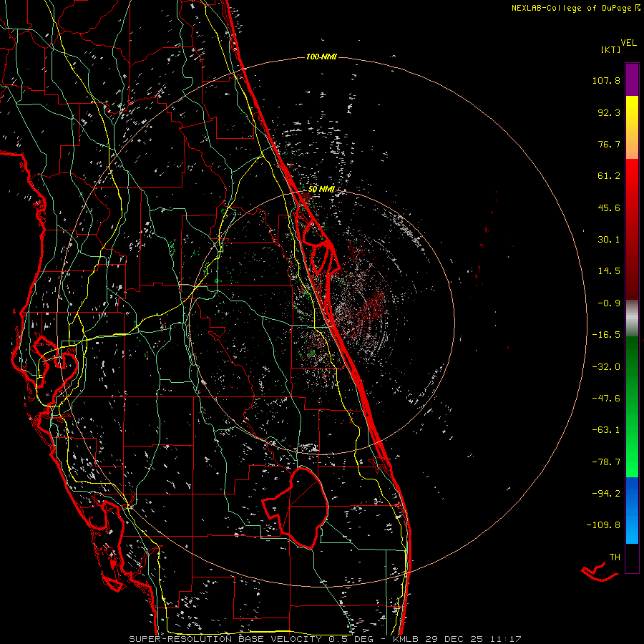Image resolution: width=644 pixels, height=644 pixels.
Task: Select the 76.7 legend value
Action: 609,144
